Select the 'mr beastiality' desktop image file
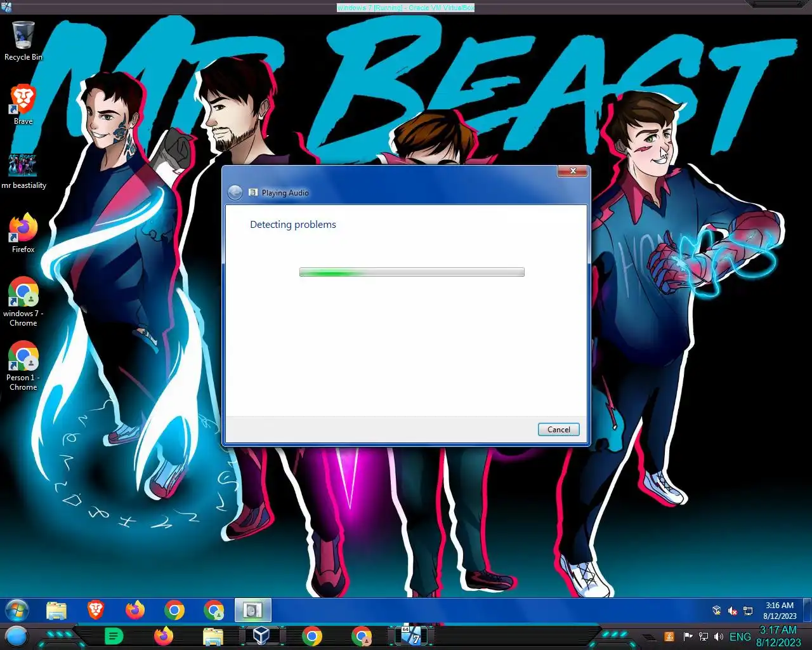This screenshot has width=812, height=650. (x=23, y=171)
